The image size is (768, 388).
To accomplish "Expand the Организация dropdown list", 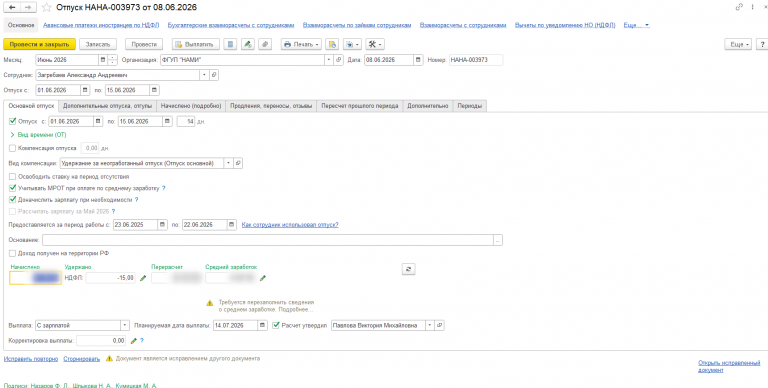I will pyautogui.click(x=330, y=60).
